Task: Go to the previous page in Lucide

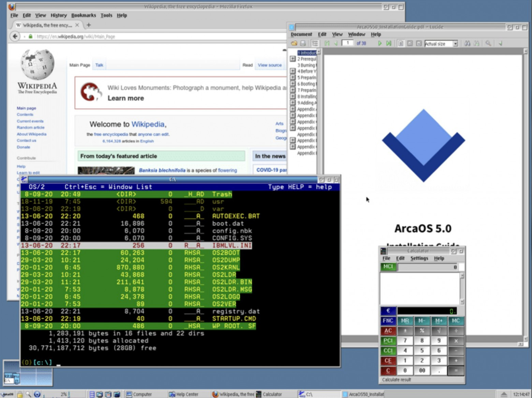Action: pos(336,43)
